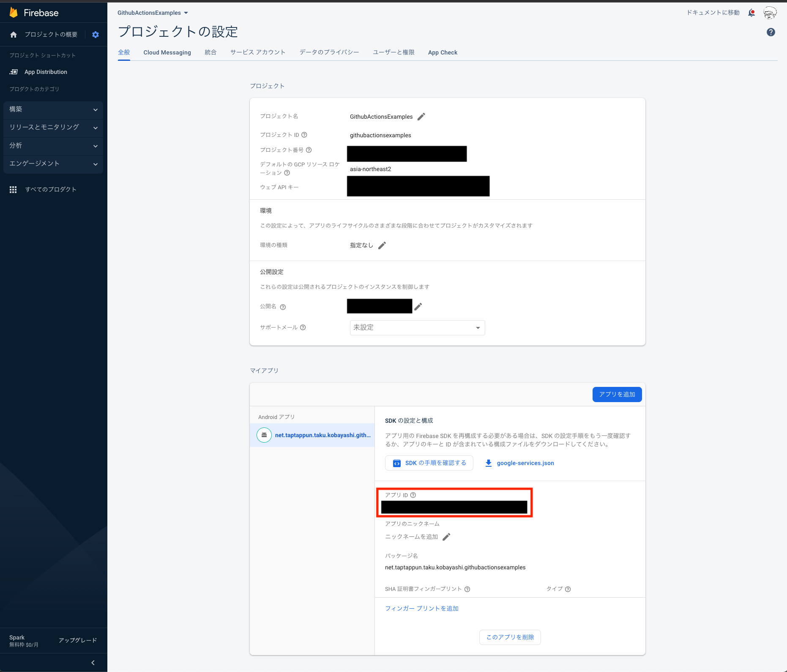Screen dimensions: 787x672
Task: Switch to the Cloud Messaging tab
Action: tap(167, 52)
